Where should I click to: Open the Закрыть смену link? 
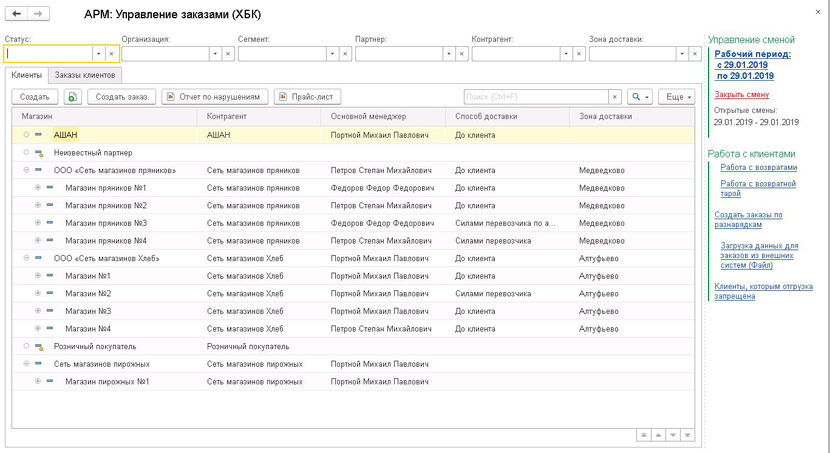[742, 95]
